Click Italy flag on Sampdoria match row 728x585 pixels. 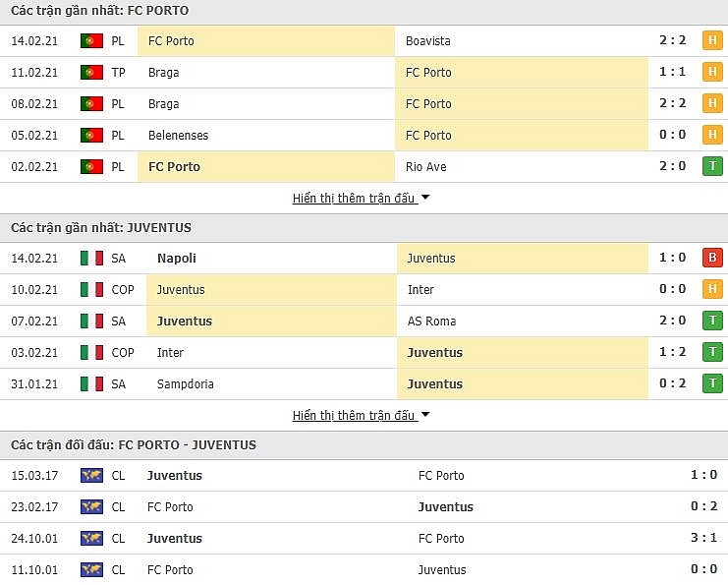coord(92,384)
